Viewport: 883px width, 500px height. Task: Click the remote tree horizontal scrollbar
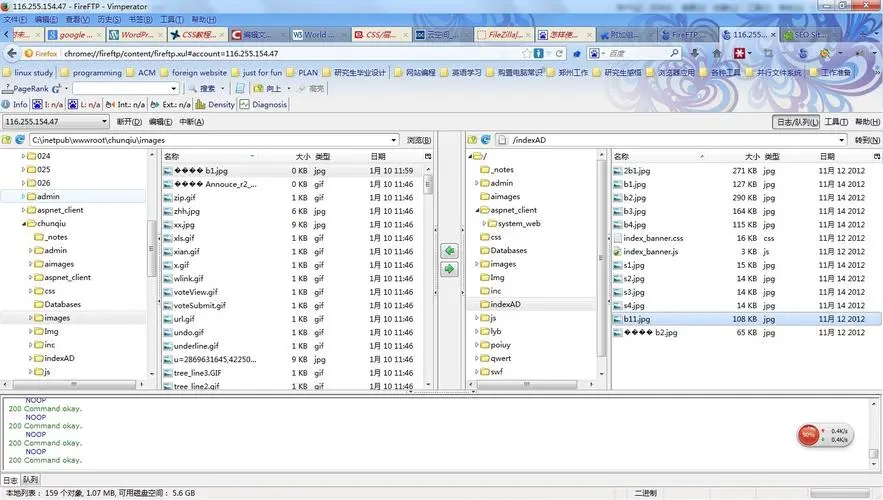click(529, 384)
